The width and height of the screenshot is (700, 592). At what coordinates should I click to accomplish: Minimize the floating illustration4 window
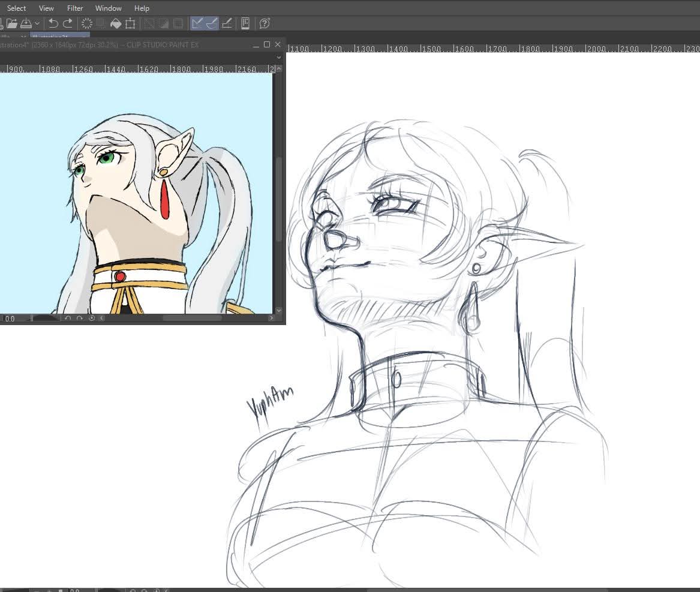click(256, 45)
